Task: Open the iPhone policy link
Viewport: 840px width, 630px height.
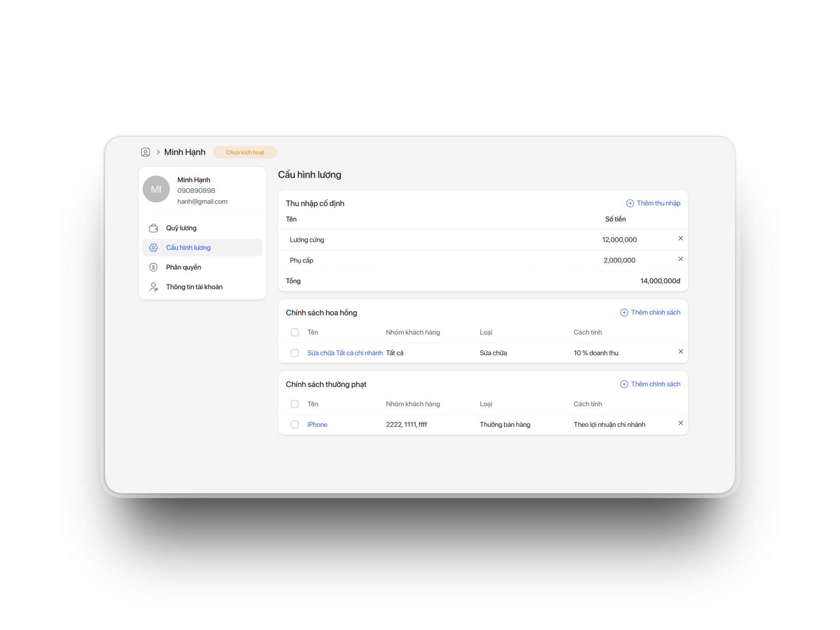Action: click(317, 425)
